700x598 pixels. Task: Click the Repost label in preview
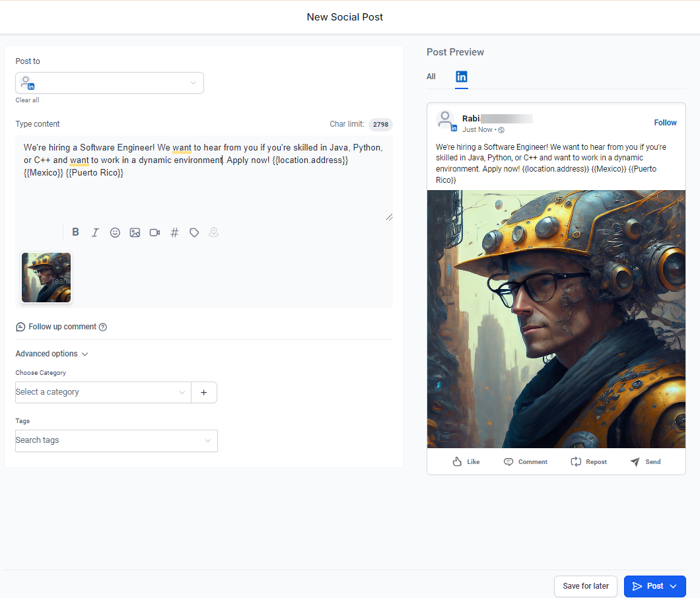pyautogui.click(x=596, y=462)
